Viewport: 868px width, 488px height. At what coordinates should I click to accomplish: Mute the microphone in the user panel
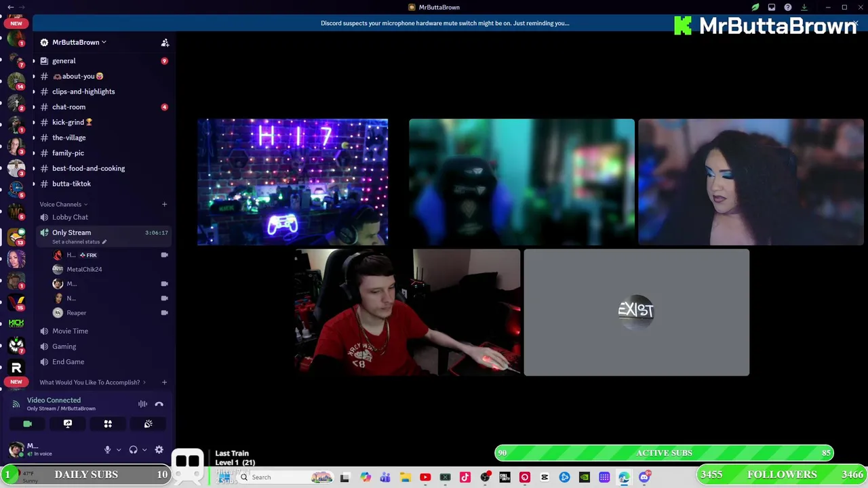pos(107,449)
